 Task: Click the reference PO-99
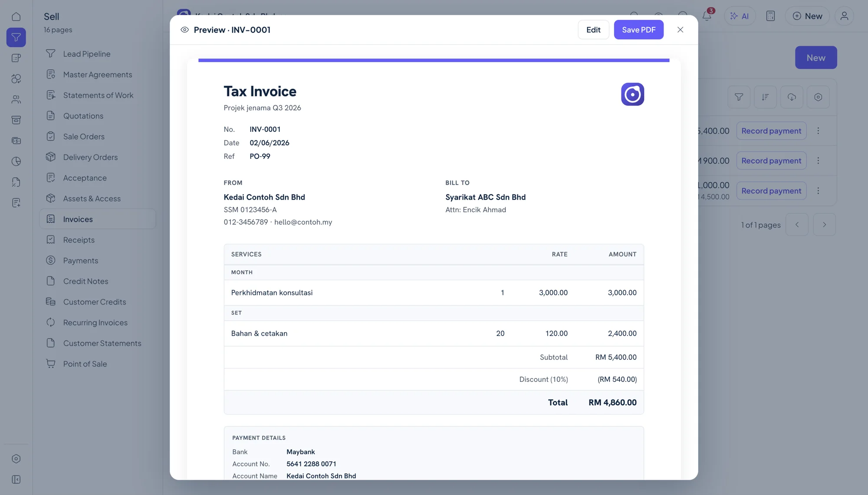click(x=260, y=156)
